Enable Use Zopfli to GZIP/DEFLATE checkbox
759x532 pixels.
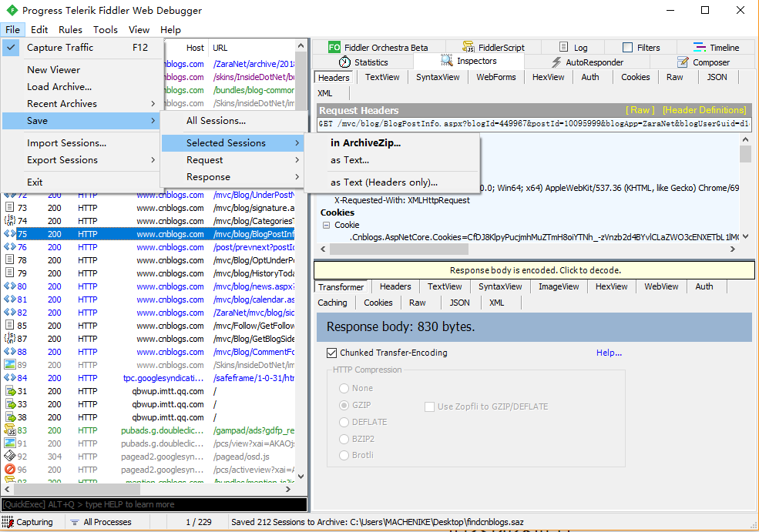point(429,407)
